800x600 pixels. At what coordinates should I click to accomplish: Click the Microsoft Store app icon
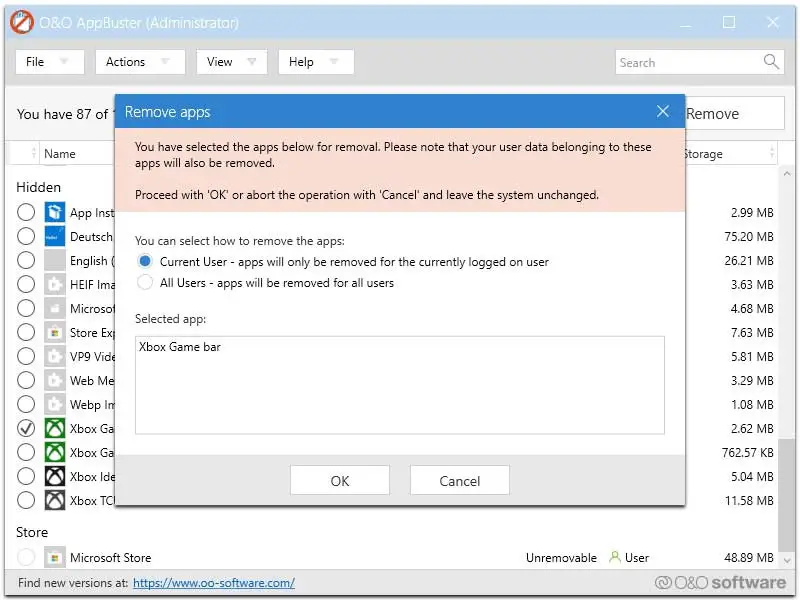(x=55, y=557)
